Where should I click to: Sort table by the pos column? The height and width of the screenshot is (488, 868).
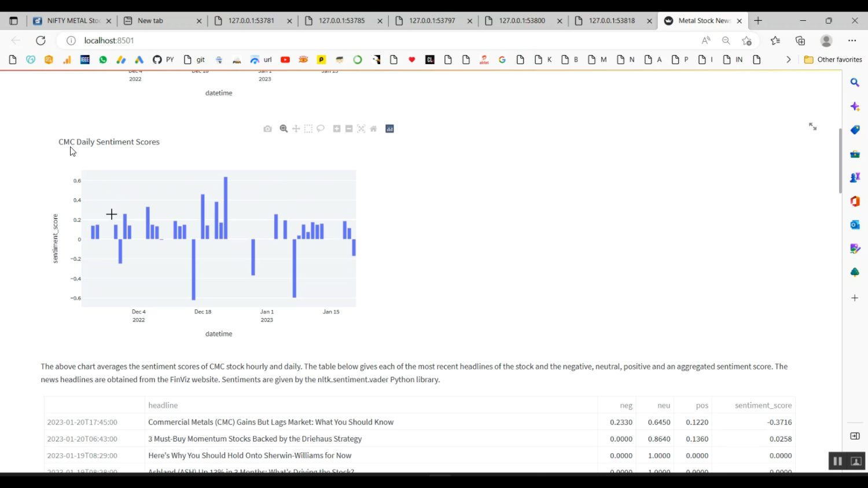click(693, 405)
